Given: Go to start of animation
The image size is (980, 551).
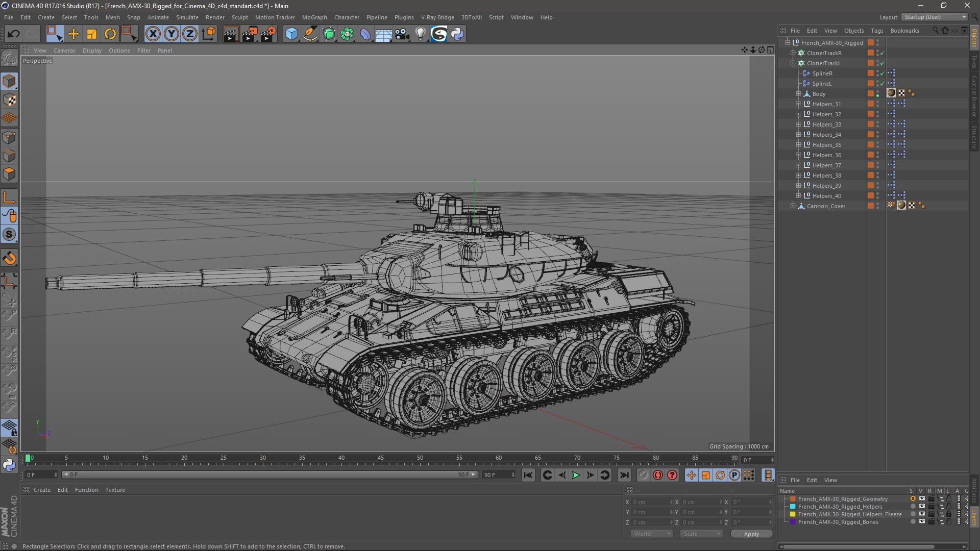Looking at the screenshot, I should click(528, 475).
